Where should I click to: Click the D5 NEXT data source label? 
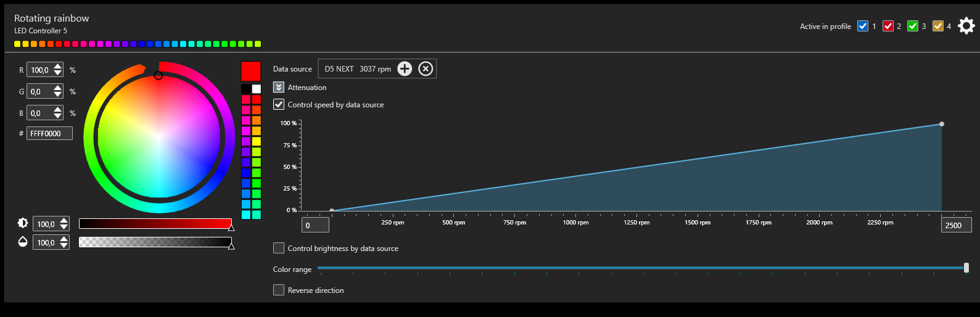[x=358, y=69]
